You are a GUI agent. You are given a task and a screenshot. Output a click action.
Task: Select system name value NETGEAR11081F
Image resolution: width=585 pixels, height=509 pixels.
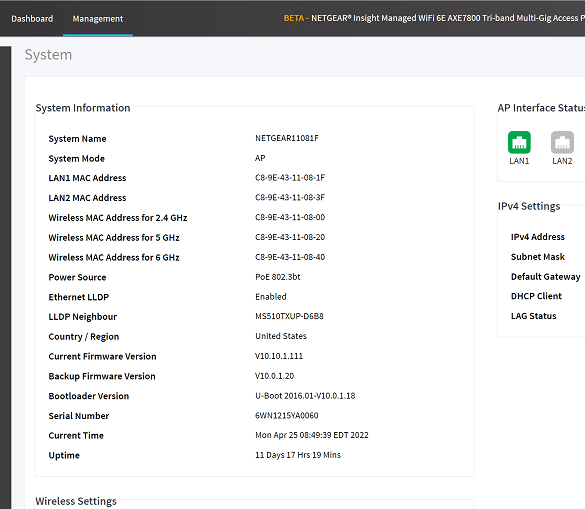click(x=287, y=138)
